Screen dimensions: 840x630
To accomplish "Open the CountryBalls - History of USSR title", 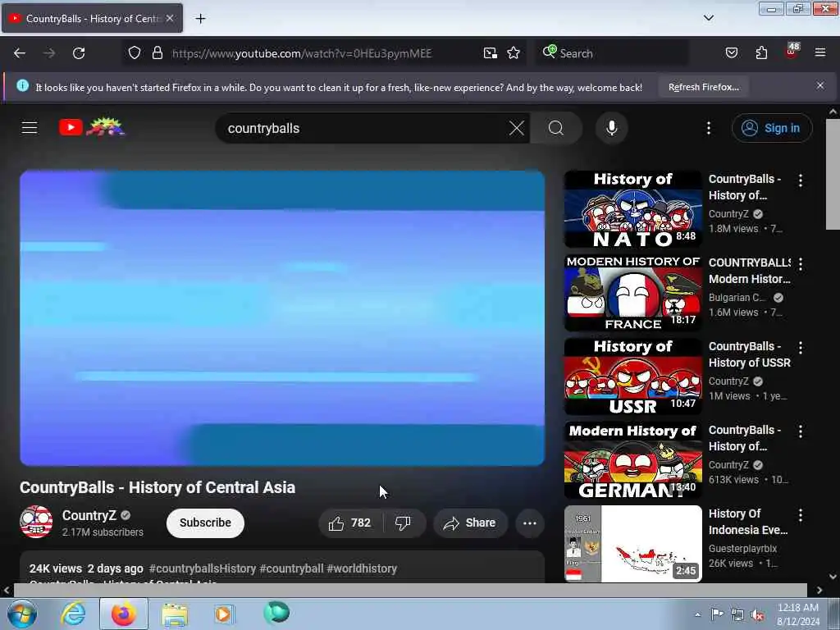I will 750,354.
